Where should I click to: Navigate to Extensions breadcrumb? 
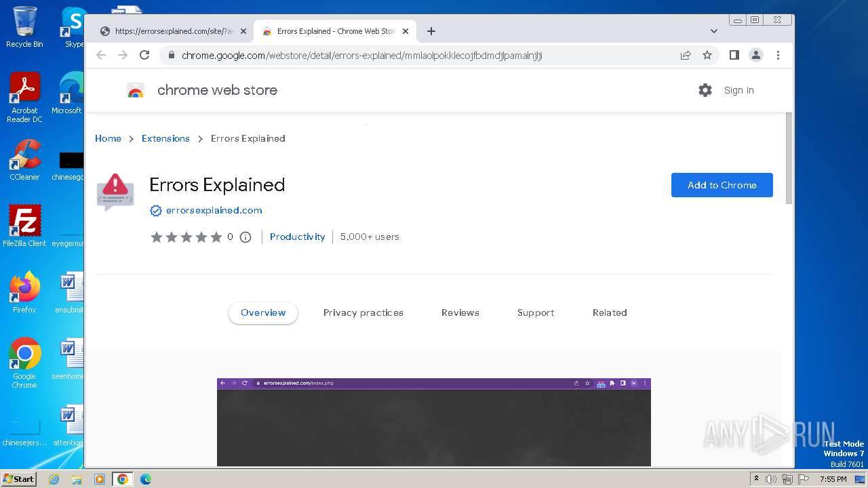coord(165,138)
